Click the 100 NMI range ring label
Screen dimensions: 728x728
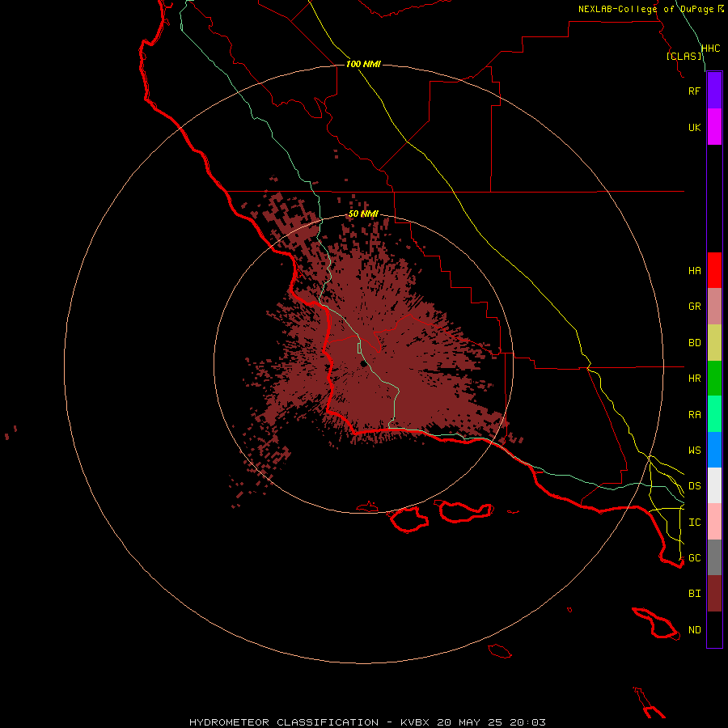click(x=363, y=64)
